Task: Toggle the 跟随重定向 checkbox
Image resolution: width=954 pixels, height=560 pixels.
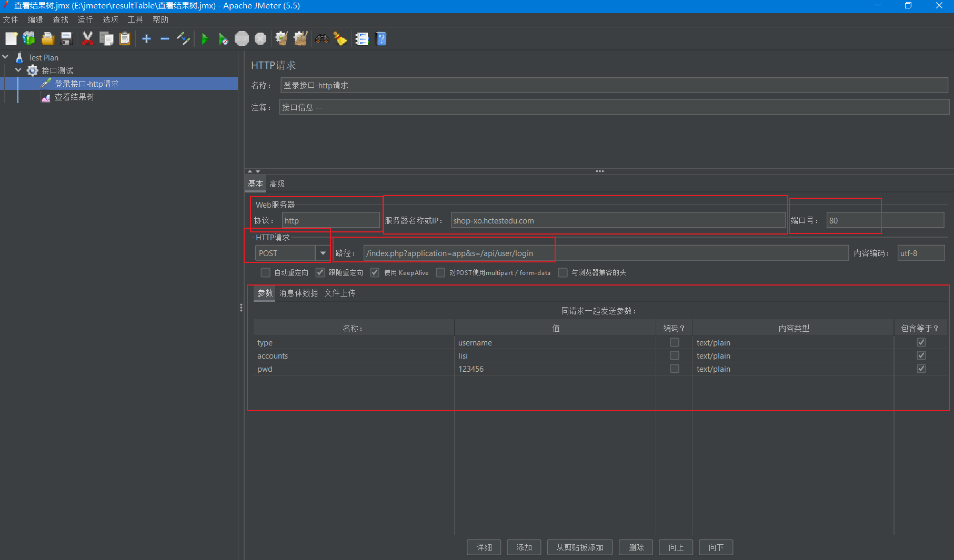Action: (320, 272)
